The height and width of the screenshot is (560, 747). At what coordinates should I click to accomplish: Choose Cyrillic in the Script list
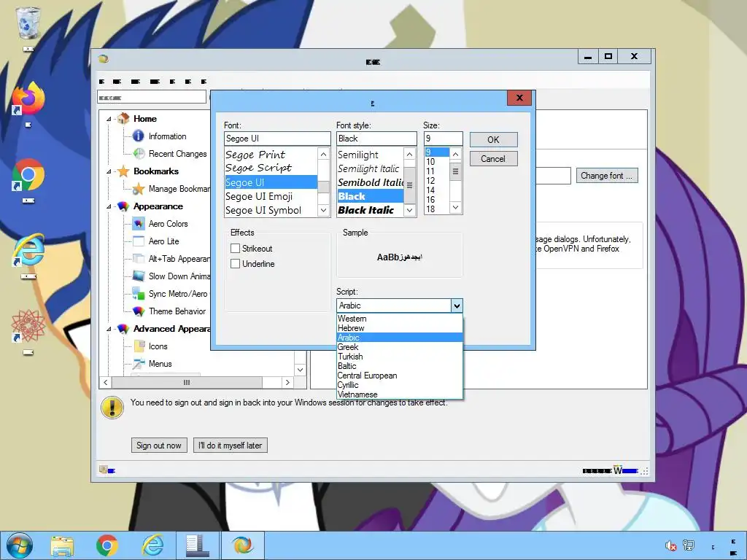click(x=400, y=385)
